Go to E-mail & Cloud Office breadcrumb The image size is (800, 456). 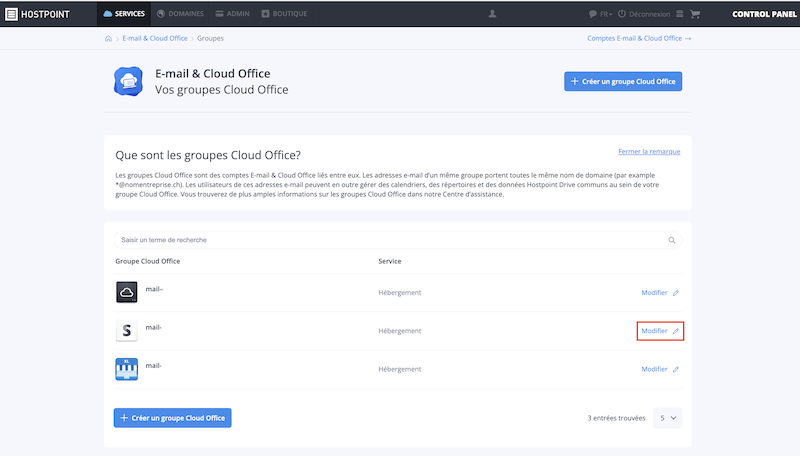tap(155, 38)
